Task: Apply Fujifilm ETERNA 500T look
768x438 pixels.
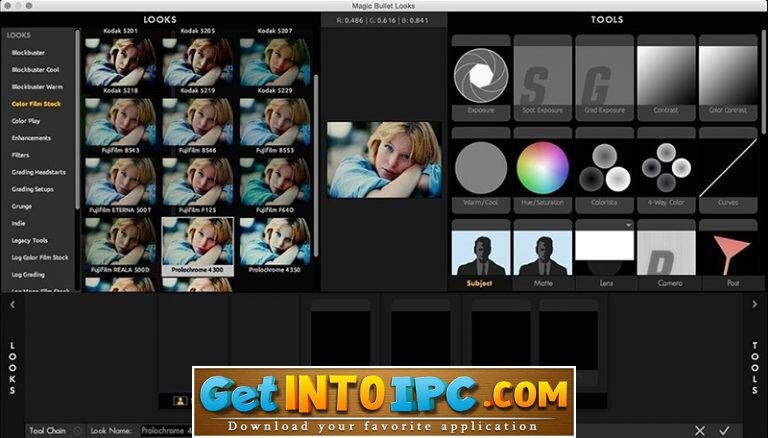Action: (120, 182)
